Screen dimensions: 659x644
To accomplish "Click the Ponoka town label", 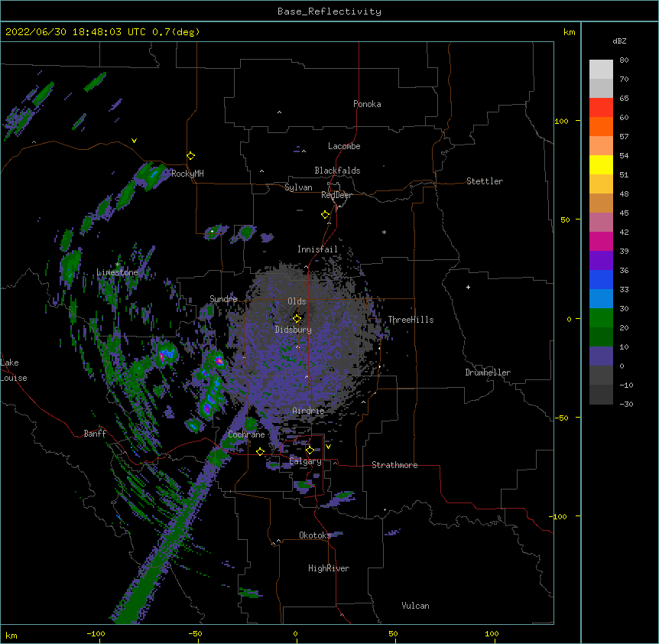I will 367,104.
